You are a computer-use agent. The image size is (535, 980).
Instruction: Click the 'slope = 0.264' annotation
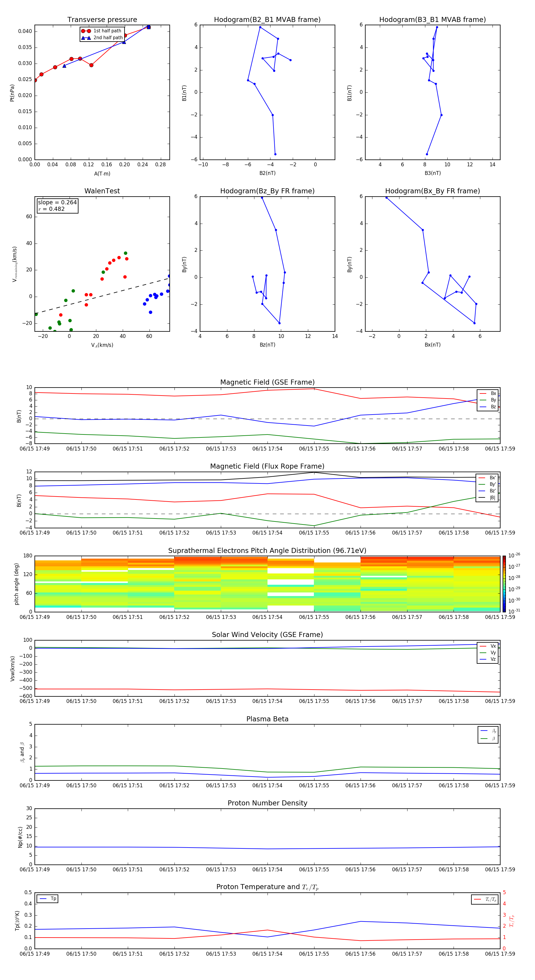57,203
